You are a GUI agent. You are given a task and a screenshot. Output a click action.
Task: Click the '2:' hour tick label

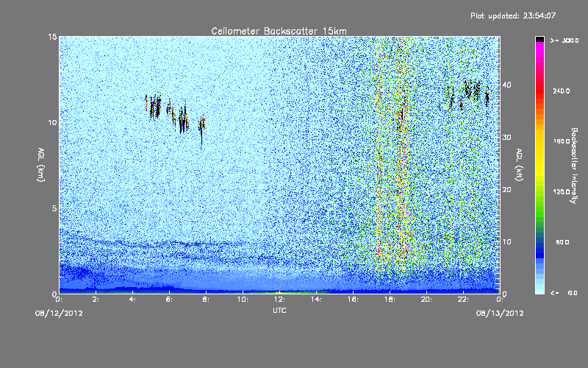96,300
